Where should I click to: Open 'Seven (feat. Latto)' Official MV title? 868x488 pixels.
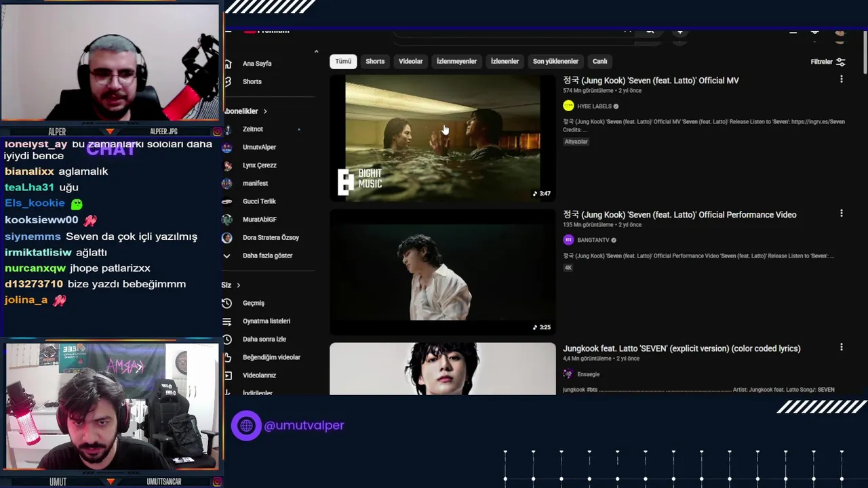coord(651,81)
